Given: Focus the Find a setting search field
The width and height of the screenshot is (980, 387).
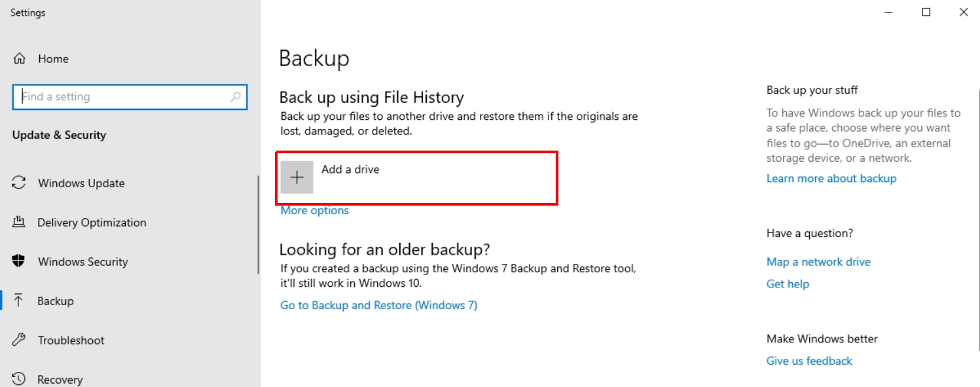Looking at the screenshot, I should tap(124, 97).
